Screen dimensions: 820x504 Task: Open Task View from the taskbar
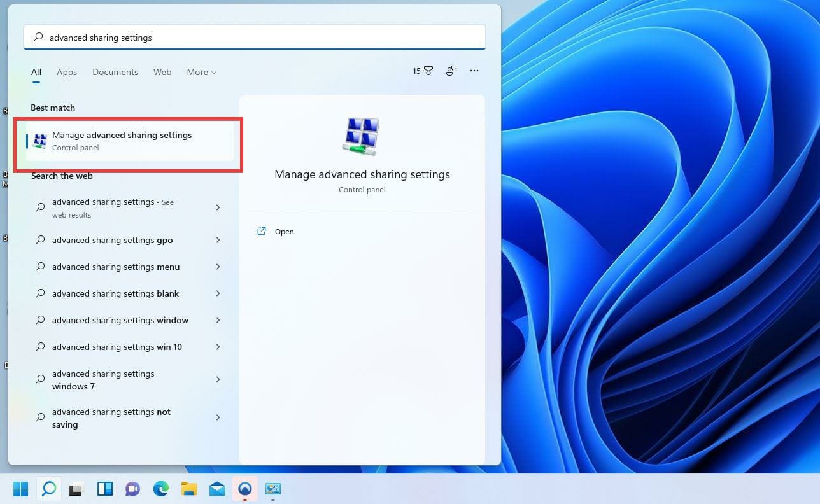click(77, 489)
